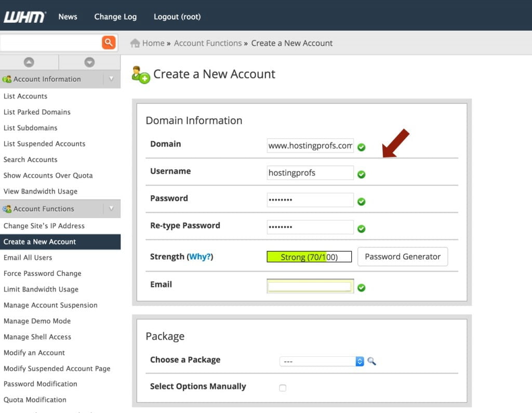Open Show Accounts Over Quota
The width and height of the screenshot is (532, 413).
pyautogui.click(x=48, y=176)
